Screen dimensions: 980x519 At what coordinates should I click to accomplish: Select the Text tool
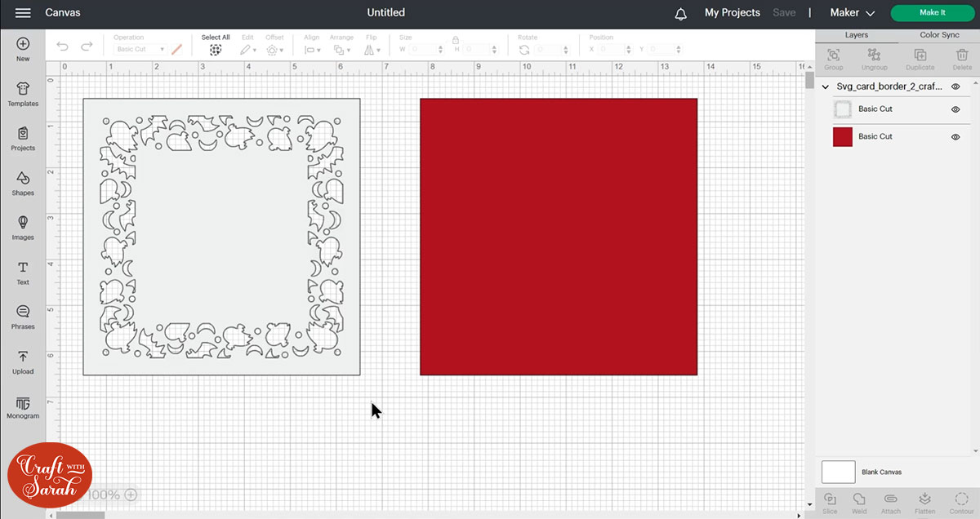23,272
